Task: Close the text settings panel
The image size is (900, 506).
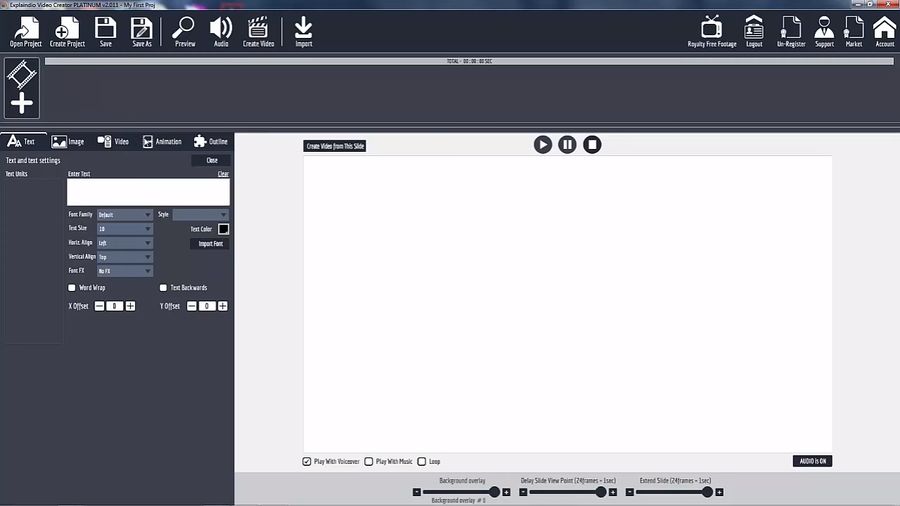Action: [x=212, y=161]
